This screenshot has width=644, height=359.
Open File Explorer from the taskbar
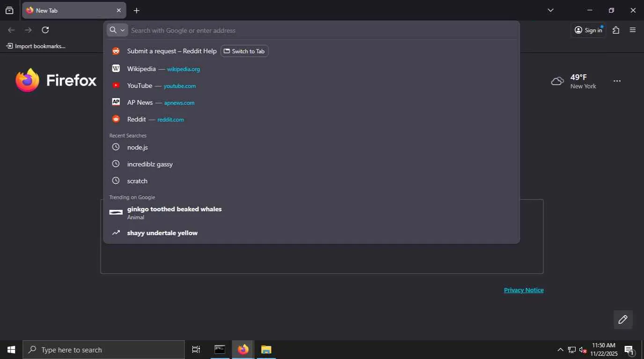pyautogui.click(x=266, y=350)
